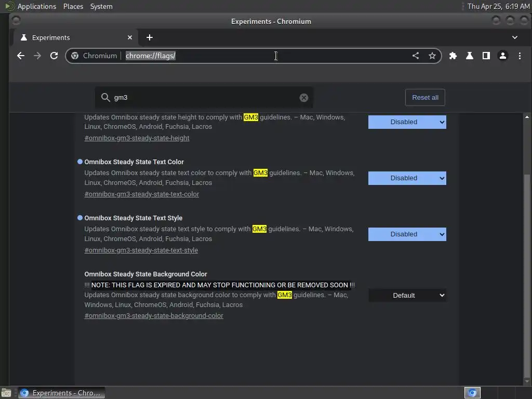Click the Omnibox Steady State Text Style title

pyautogui.click(x=134, y=218)
